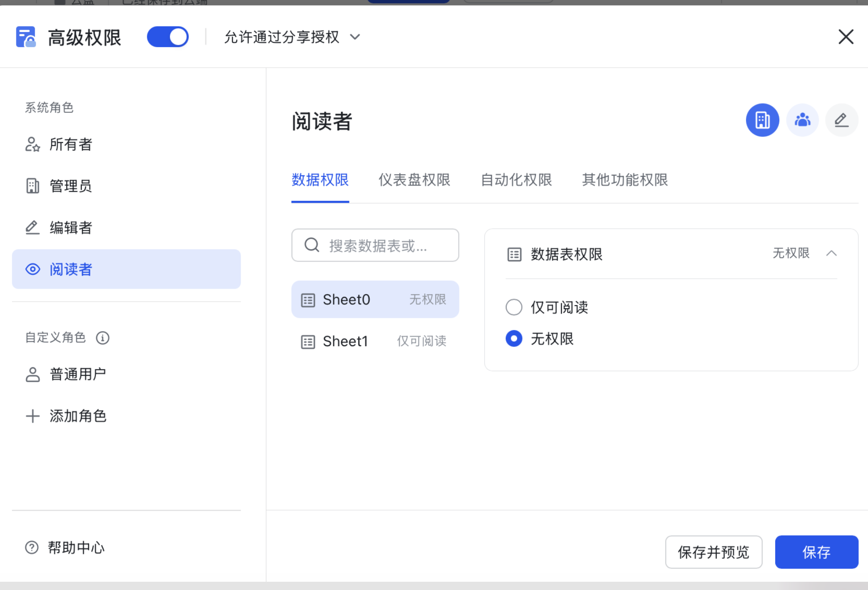Select the 仅可阅读 radio option
Viewport: 868px width, 590px height.
point(513,307)
